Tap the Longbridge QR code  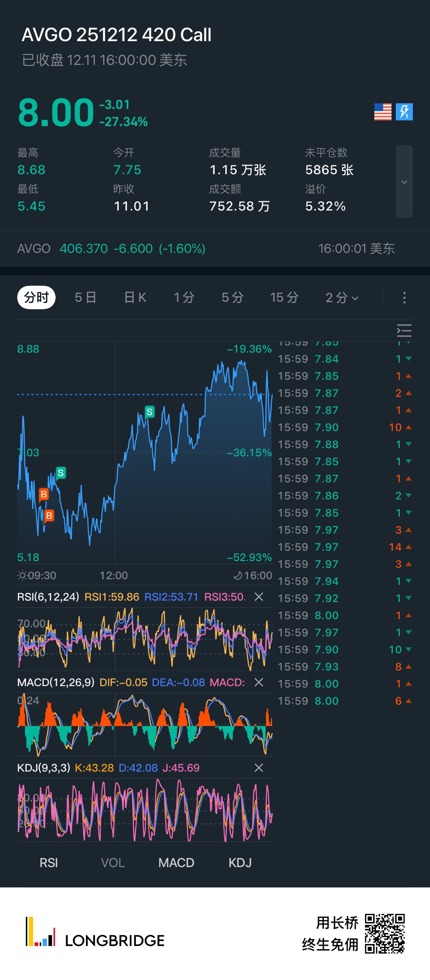[x=384, y=933]
